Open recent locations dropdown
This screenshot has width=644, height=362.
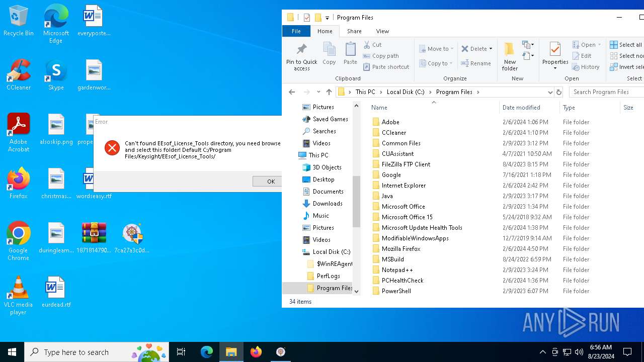coord(318,92)
